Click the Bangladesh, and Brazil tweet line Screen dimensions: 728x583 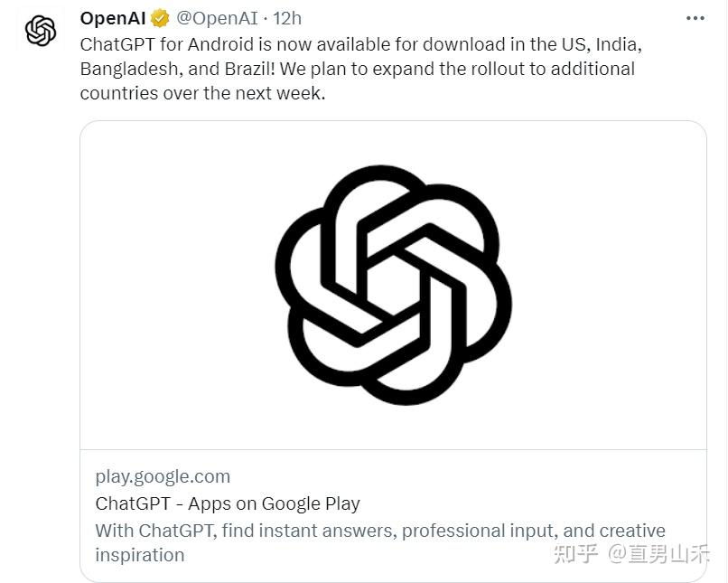coord(357,69)
